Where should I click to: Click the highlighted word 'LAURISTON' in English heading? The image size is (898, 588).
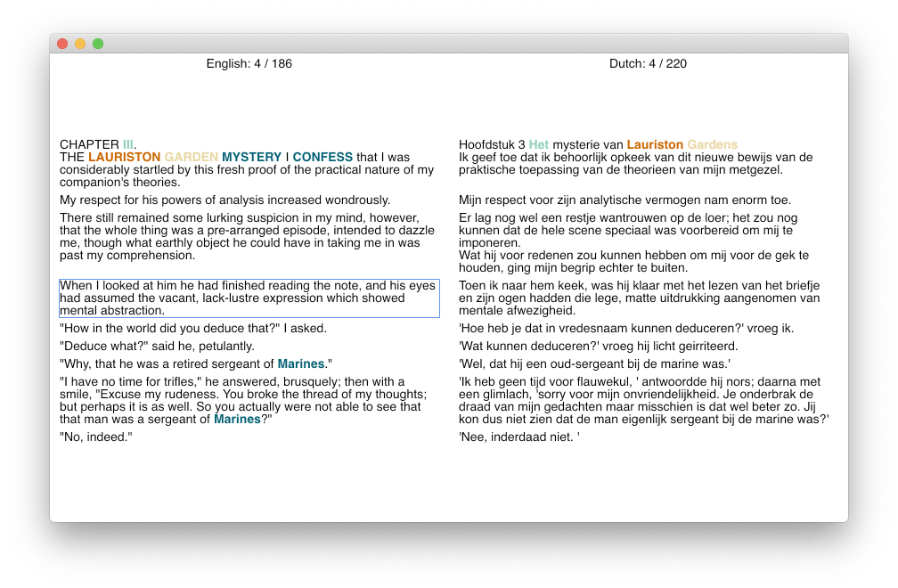pyautogui.click(x=125, y=157)
